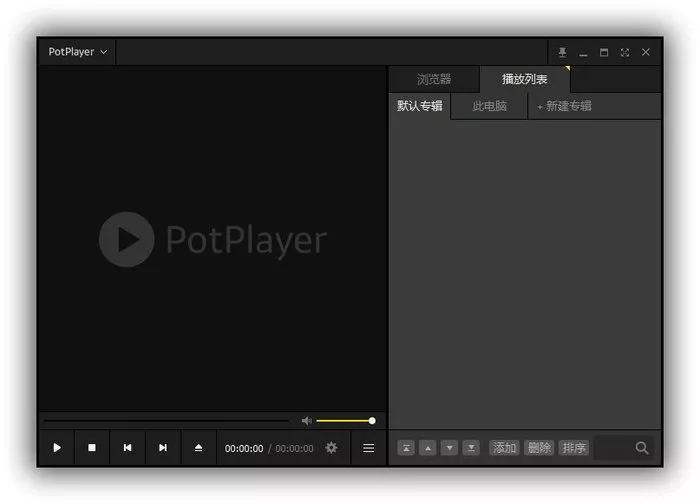700x504 pixels.
Task: Pin the window always on top
Action: click(x=562, y=53)
